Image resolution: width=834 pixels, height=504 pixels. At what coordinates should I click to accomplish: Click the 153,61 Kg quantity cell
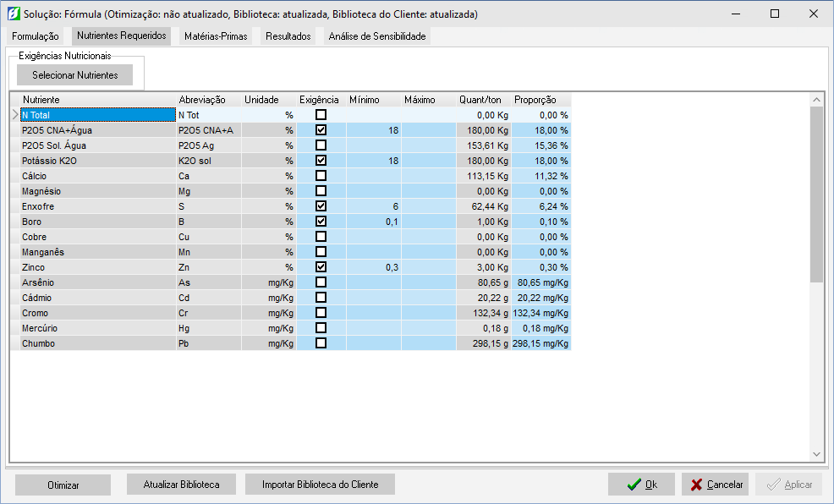pyautogui.click(x=484, y=145)
